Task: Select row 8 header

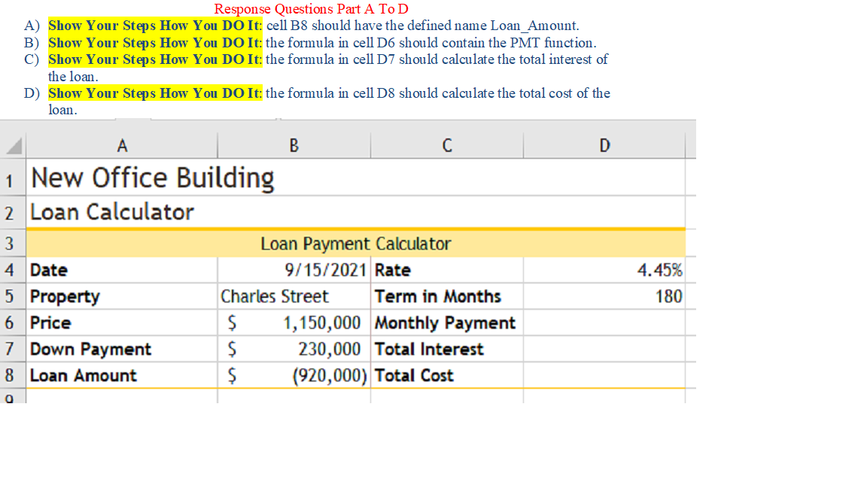Action: click(13, 375)
